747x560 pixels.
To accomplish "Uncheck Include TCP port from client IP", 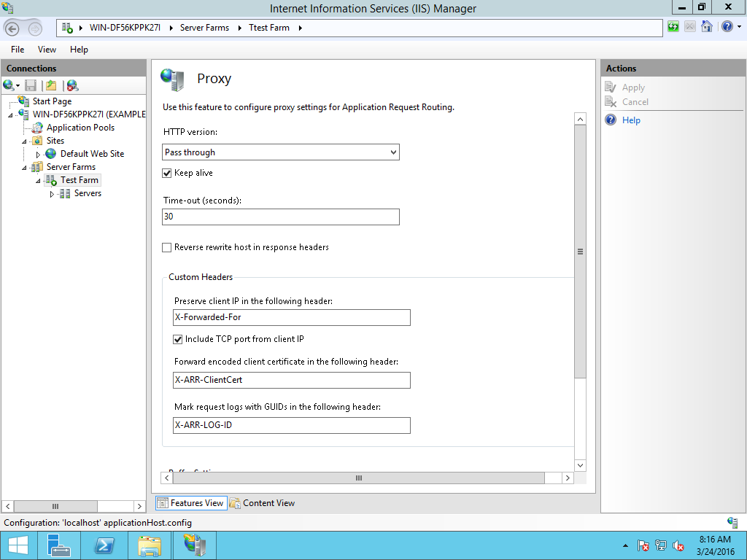I will tap(177, 338).
